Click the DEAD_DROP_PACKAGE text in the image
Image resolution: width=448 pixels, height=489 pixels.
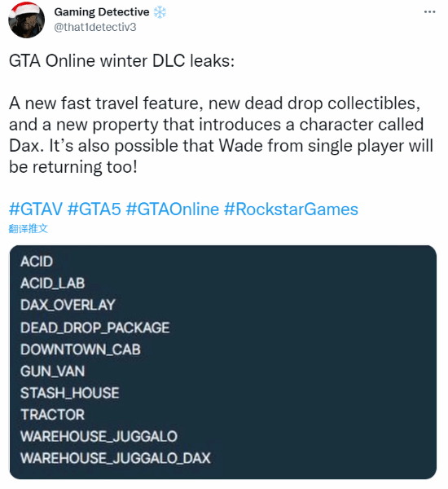(95, 328)
